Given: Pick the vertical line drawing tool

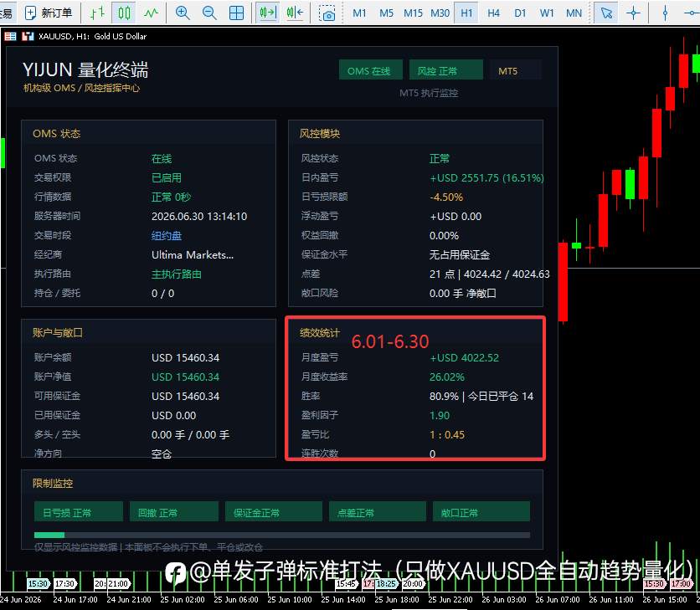Looking at the screenshot, I should pos(665,13).
